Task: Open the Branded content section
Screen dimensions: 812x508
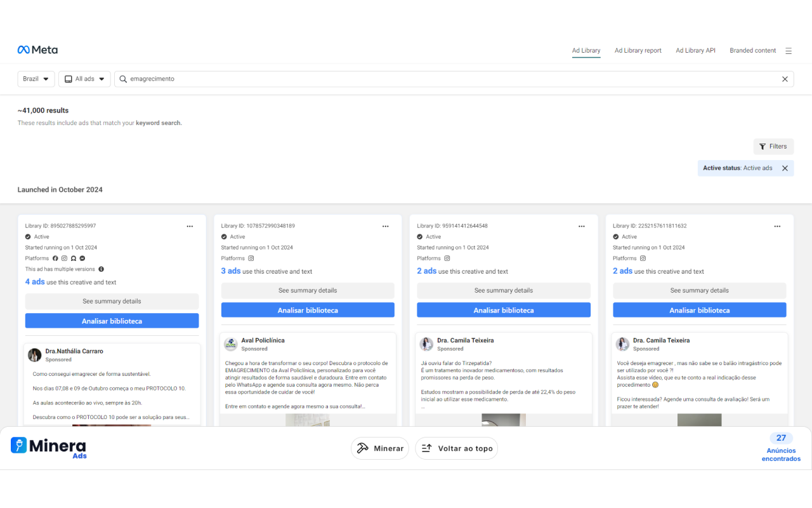Action: [x=752, y=50]
